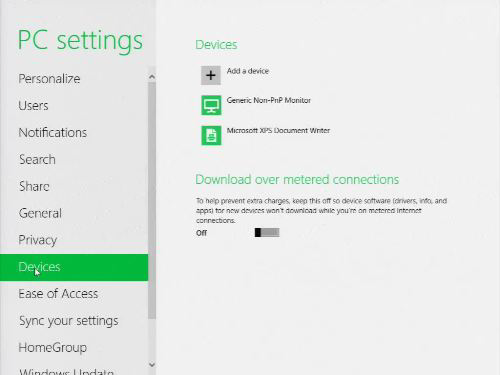Click the sidebar scrollbar thumb
Image resolution: width=500 pixels, height=375 pixels.
[152, 200]
